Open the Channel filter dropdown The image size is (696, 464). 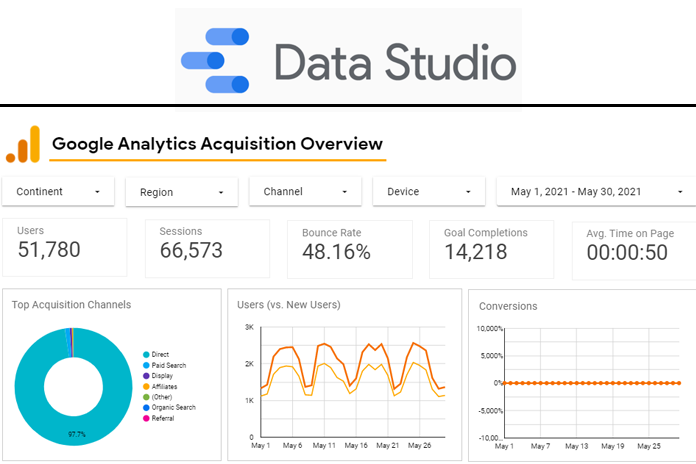tap(305, 192)
